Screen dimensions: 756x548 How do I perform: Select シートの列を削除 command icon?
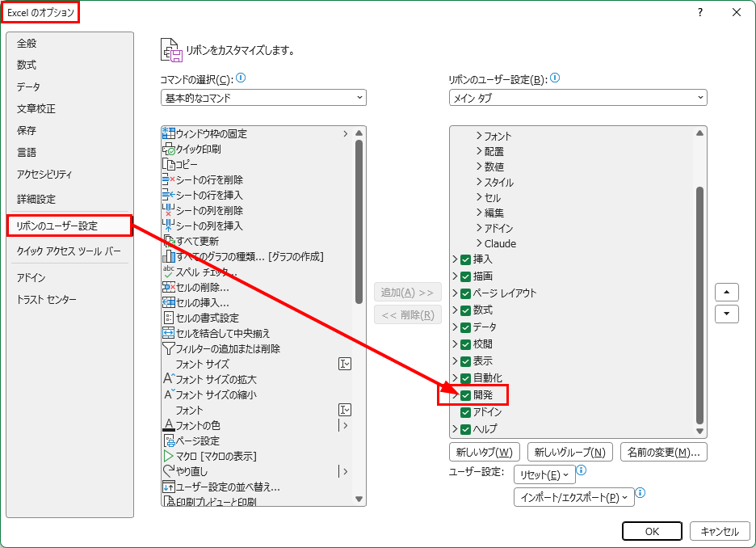(x=168, y=210)
